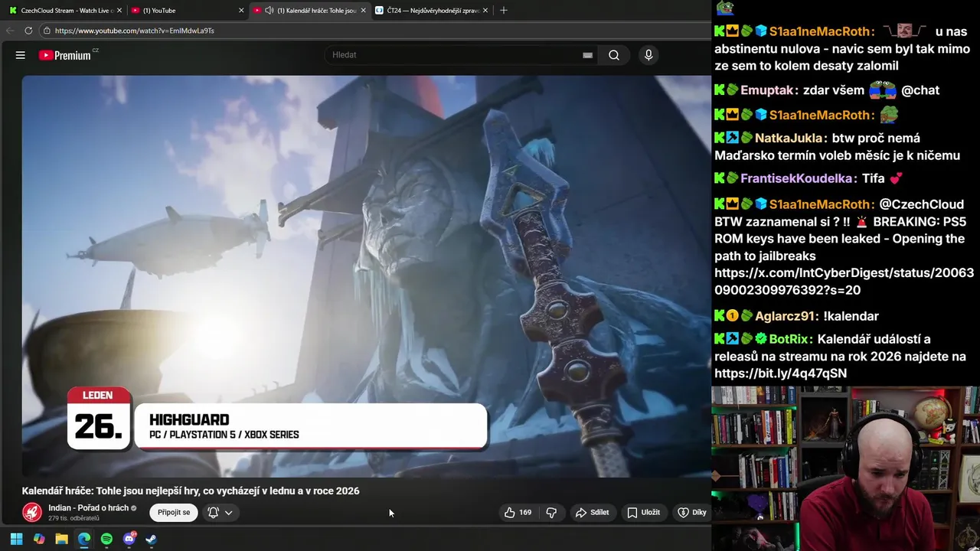Screen dimensions: 980x551
Task: Click the video title Kalendář hráče
Action: tap(191, 491)
